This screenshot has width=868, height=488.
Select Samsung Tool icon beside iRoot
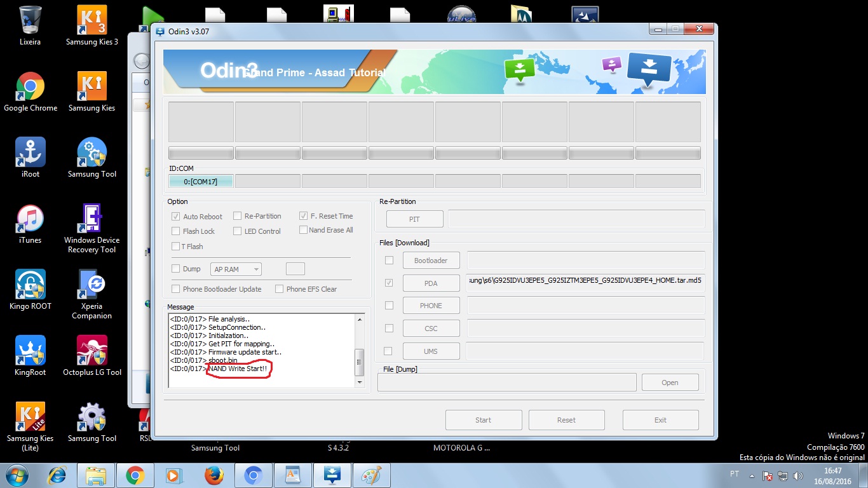tap(92, 158)
